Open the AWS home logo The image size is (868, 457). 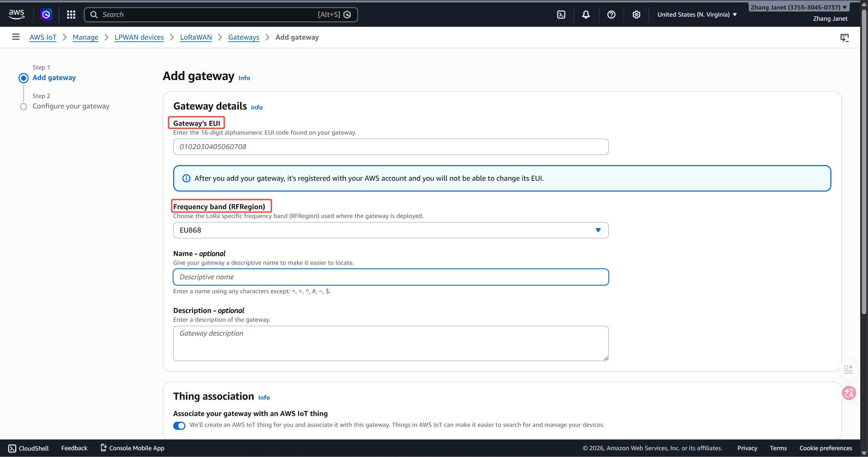point(16,14)
